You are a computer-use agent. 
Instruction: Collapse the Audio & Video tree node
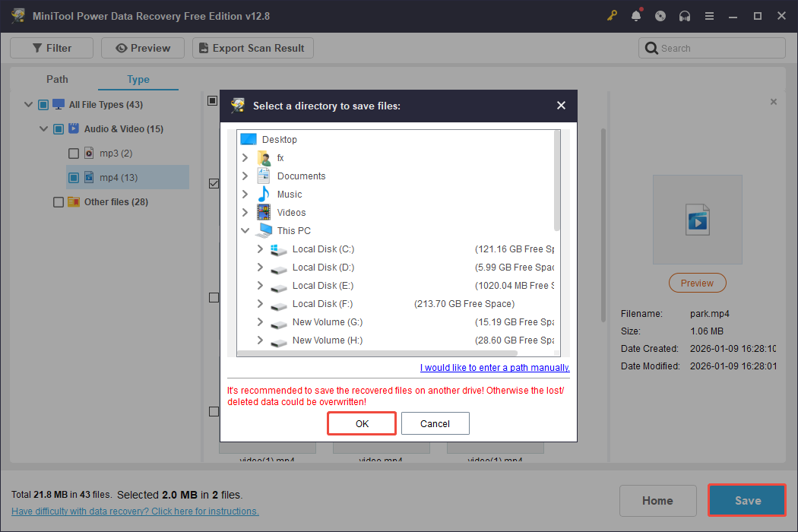(43, 128)
